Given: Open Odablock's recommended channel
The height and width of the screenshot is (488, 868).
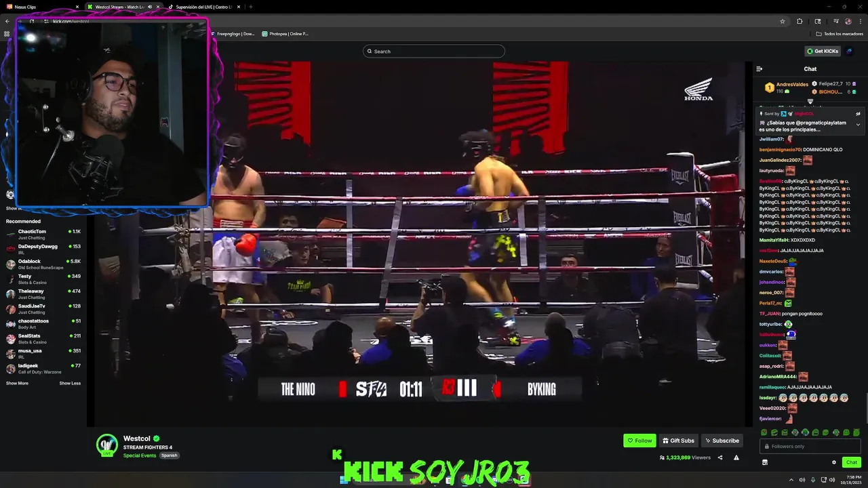Looking at the screenshot, I should tap(43, 264).
